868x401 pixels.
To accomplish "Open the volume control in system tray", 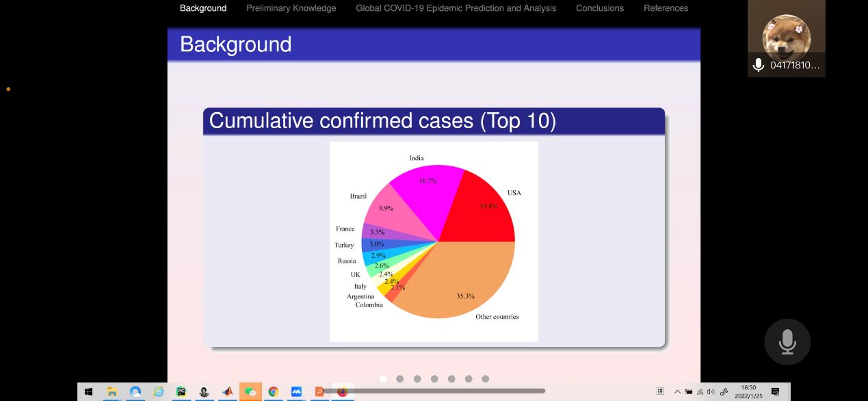I will click(711, 391).
